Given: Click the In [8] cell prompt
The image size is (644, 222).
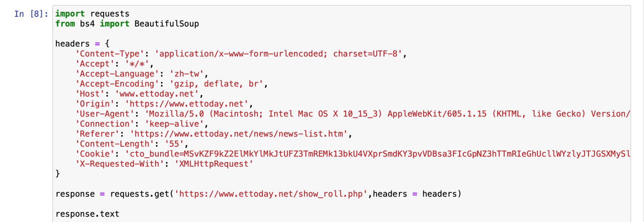Looking at the screenshot, I should click(x=31, y=14).
